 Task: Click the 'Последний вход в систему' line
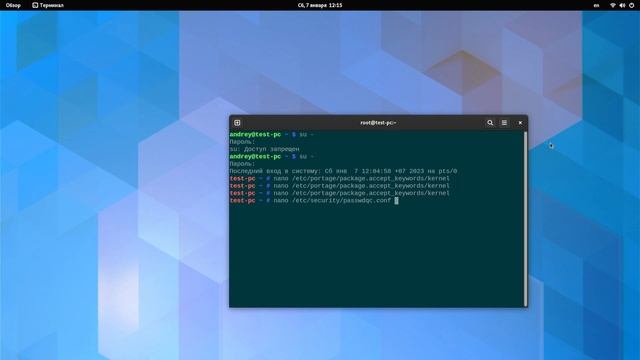click(343, 171)
